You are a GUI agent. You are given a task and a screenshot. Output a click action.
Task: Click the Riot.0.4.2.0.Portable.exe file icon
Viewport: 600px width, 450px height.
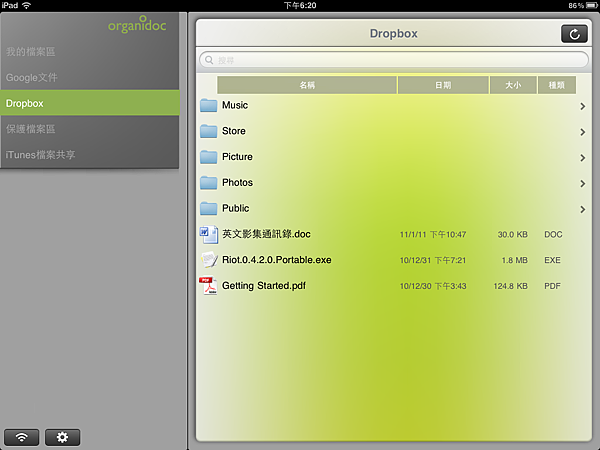(x=209, y=260)
